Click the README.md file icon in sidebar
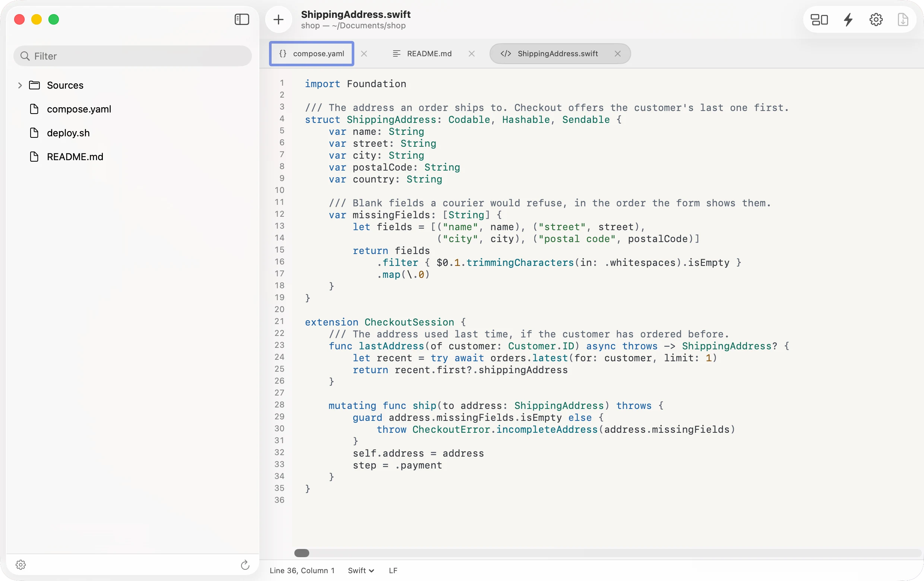This screenshot has height=581, width=924. (x=34, y=156)
